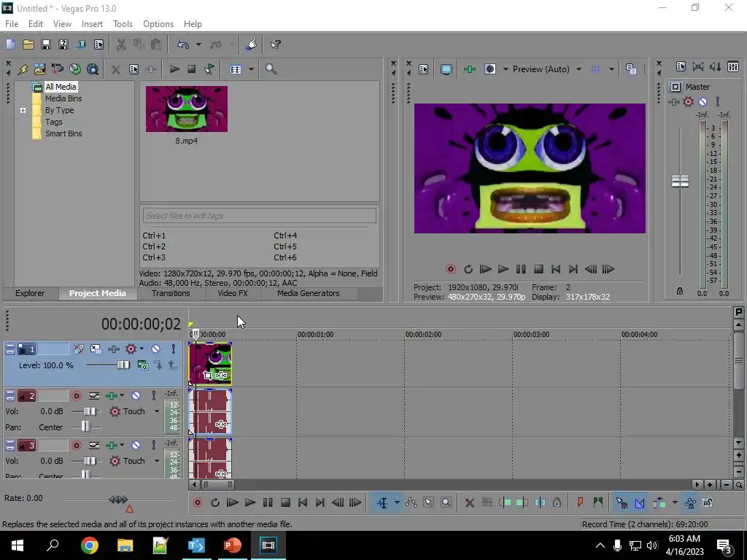Click the Master volume fader
This screenshot has height=560, width=747.
(x=680, y=181)
